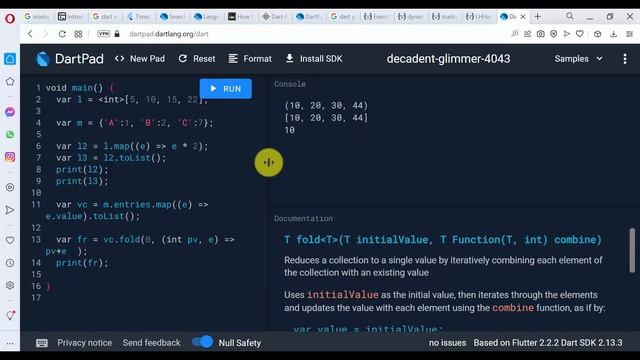The height and width of the screenshot is (360, 640).
Task: Switch to the 'Intro' browser tab
Action: click(x=71, y=17)
